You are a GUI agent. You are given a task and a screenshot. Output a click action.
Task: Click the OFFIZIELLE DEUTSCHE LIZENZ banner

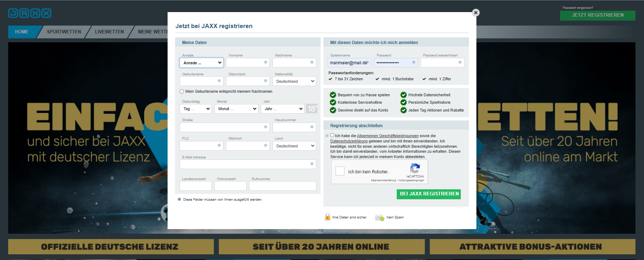(111, 247)
